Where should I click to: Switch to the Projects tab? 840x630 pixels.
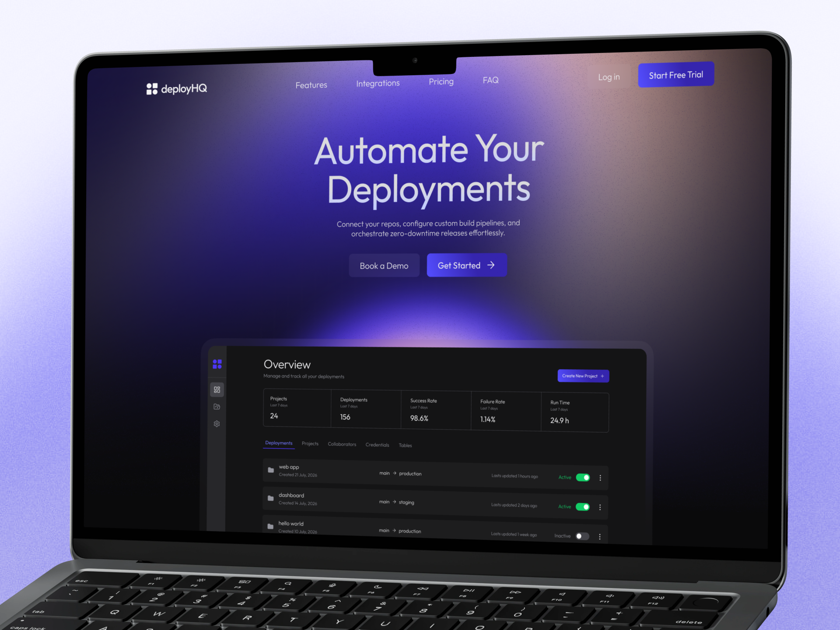pos(310,444)
